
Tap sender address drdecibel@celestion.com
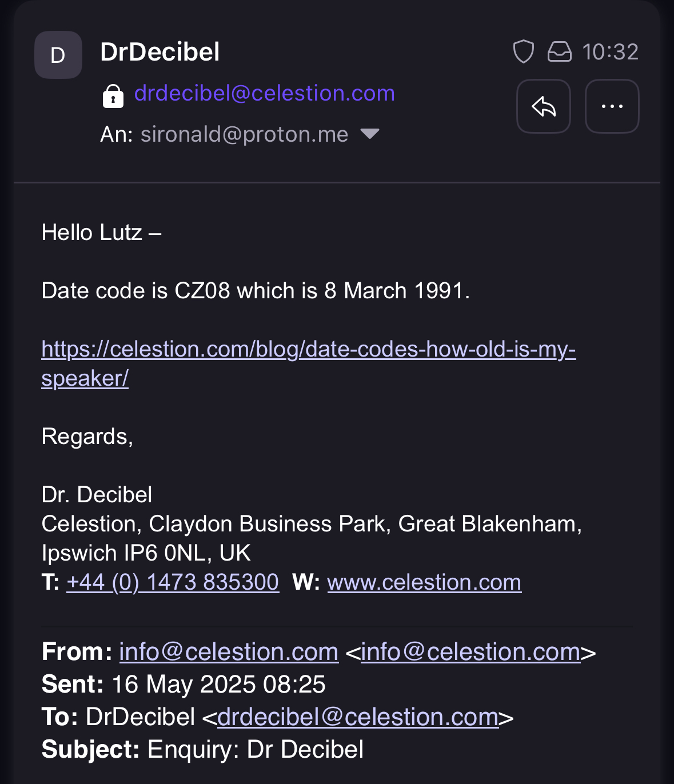coord(265,93)
